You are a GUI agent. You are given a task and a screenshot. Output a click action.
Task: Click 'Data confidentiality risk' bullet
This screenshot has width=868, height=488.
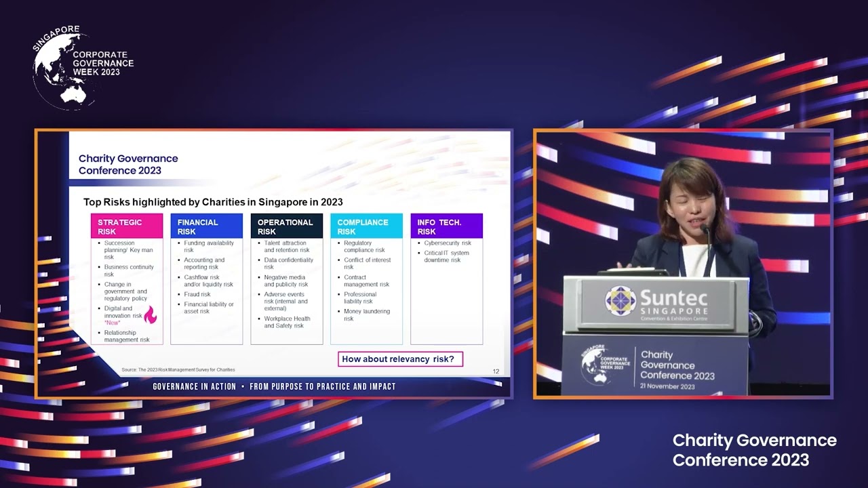(x=289, y=264)
